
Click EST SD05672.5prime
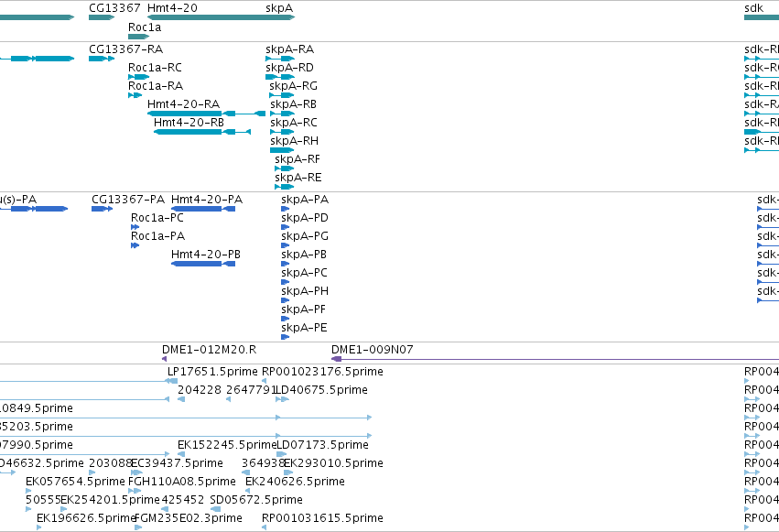(x=256, y=500)
